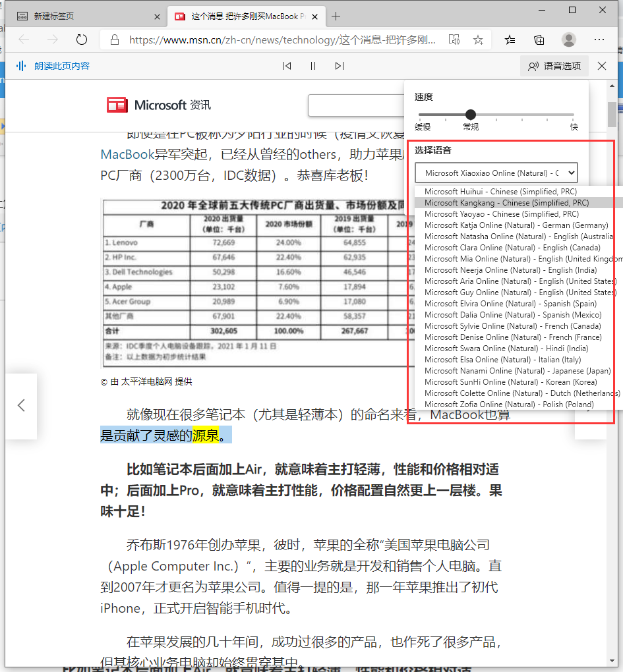Open the Settings ellipsis menu
Screen dimensions: 623x672
pos(599,40)
